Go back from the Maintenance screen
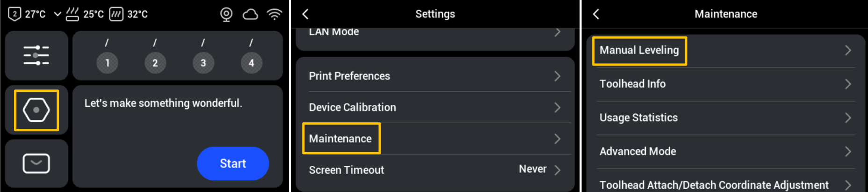Image resolution: width=868 pixels, height=192 pixels. 596,14
